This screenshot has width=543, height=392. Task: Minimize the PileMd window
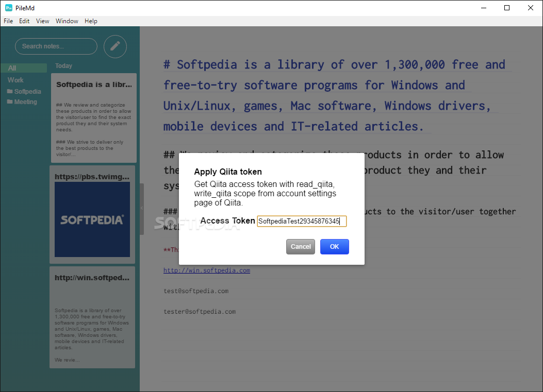[x=484, y=8]
